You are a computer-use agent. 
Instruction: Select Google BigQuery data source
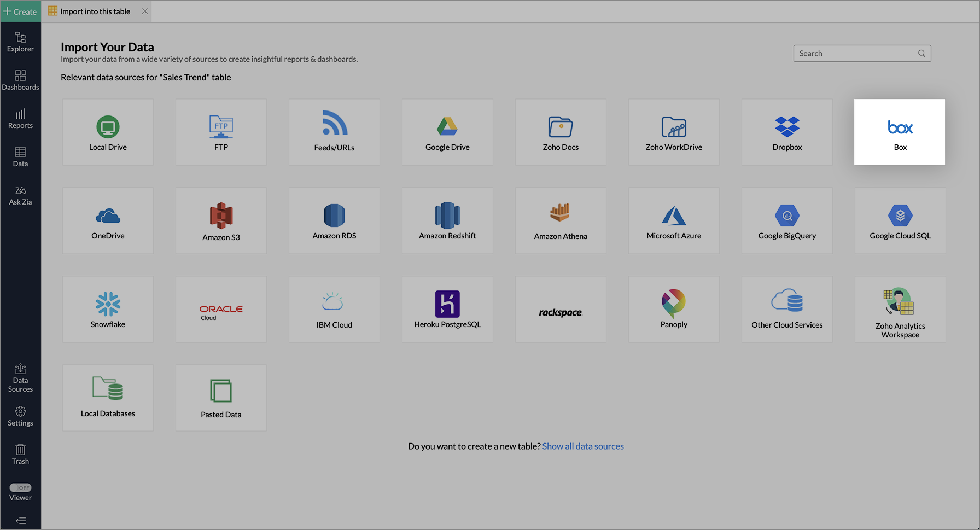point(787,220)
